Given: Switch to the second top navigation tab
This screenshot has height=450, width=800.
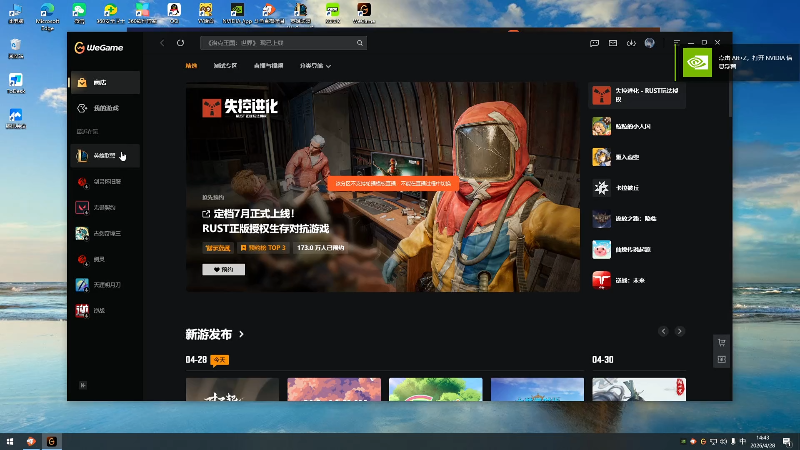Looking at the screenshot, I should [x=225, y=66].
